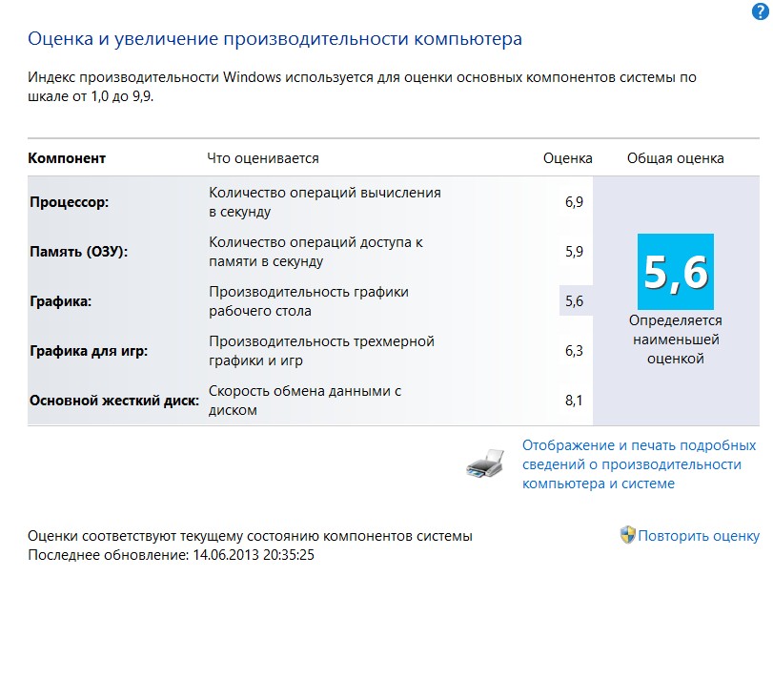The width and height of the screenshot is (773, 700).
Task: Open the Отображение и печать подробных сведений link
Action: [639, 464]
